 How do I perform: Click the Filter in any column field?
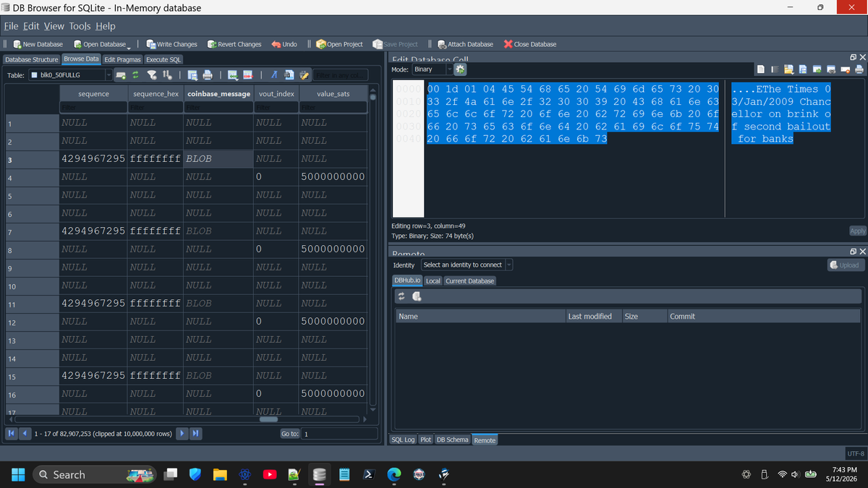point(342,75)
